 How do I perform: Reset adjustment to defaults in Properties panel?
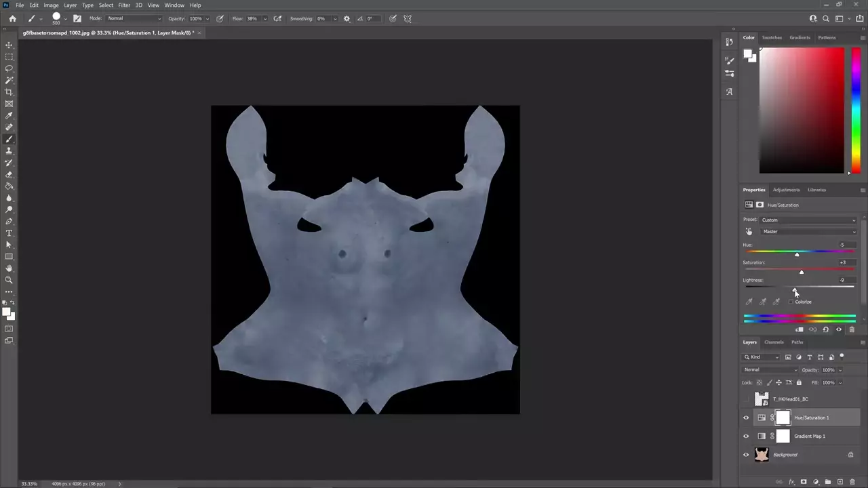(825, 329)
